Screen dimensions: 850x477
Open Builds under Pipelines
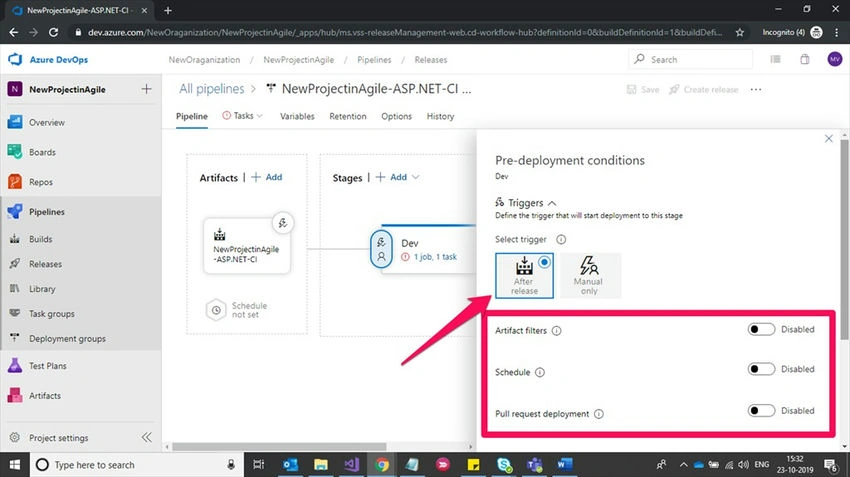(41, 239)
